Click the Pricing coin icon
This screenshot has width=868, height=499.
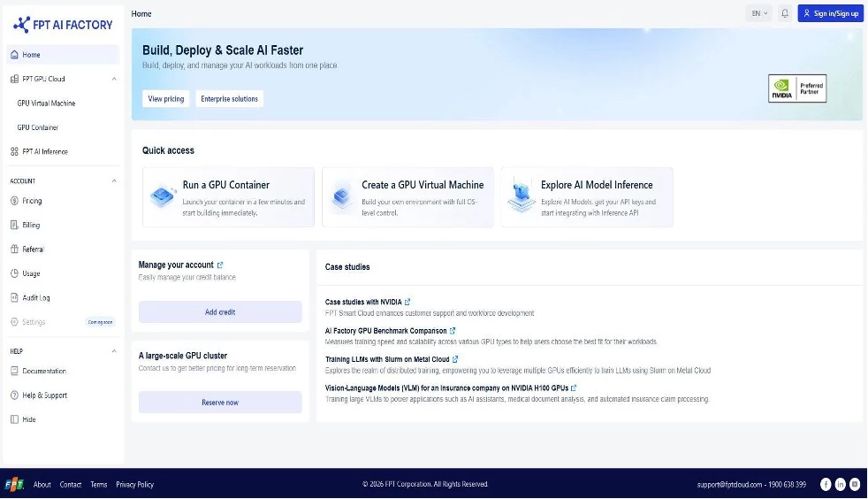[x=14, y=201]
